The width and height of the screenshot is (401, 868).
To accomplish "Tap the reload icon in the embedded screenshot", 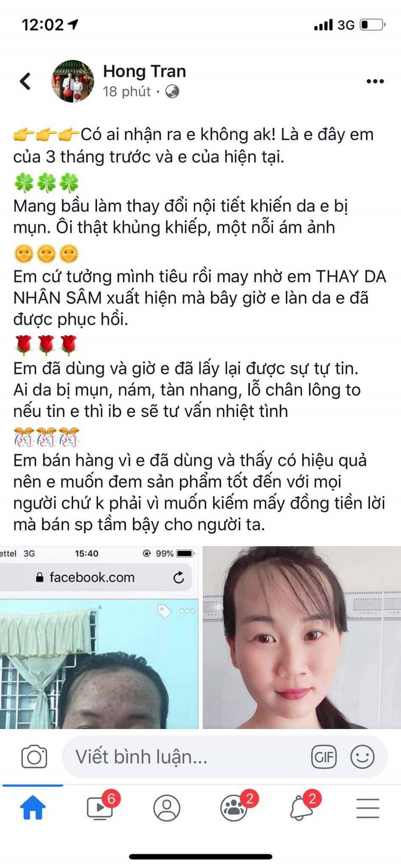I will tap(179, 578).
